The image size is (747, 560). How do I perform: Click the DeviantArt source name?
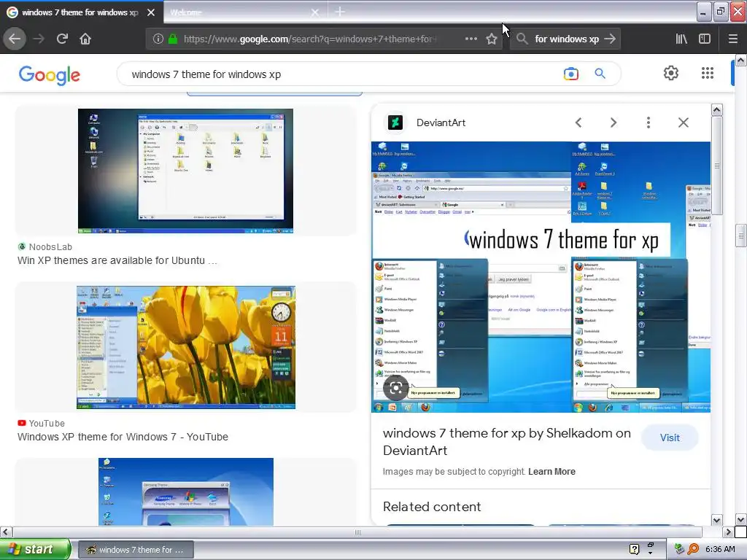(441, 122)
